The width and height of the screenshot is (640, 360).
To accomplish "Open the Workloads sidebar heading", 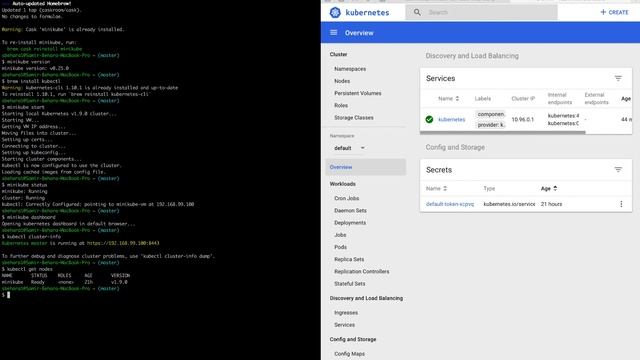I will tap(342, 184).
